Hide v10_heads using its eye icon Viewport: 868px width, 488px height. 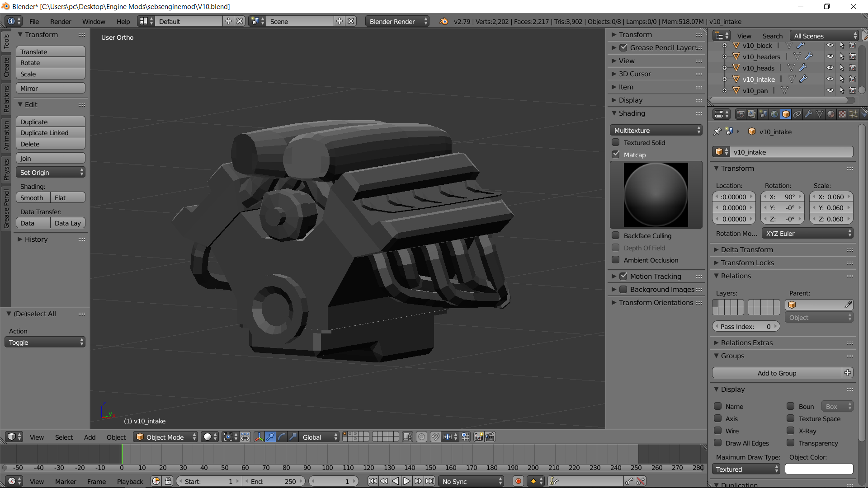[830, 68]
